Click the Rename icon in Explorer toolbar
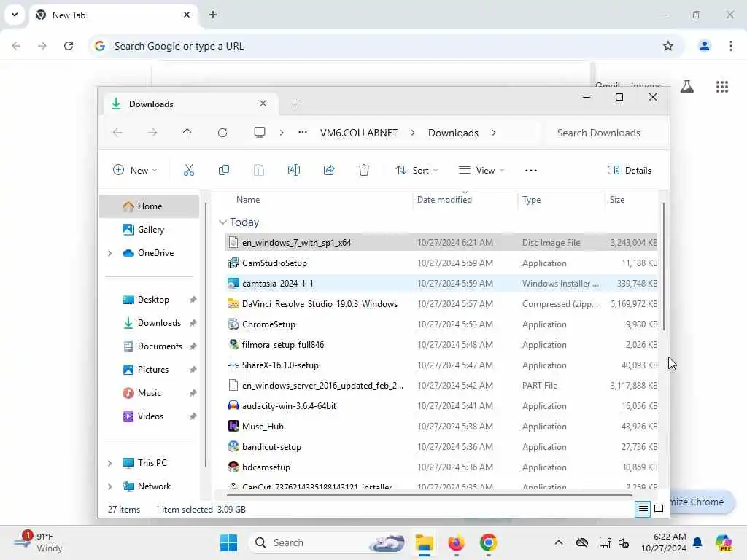The image size is (747, 560). click(294, 170)
